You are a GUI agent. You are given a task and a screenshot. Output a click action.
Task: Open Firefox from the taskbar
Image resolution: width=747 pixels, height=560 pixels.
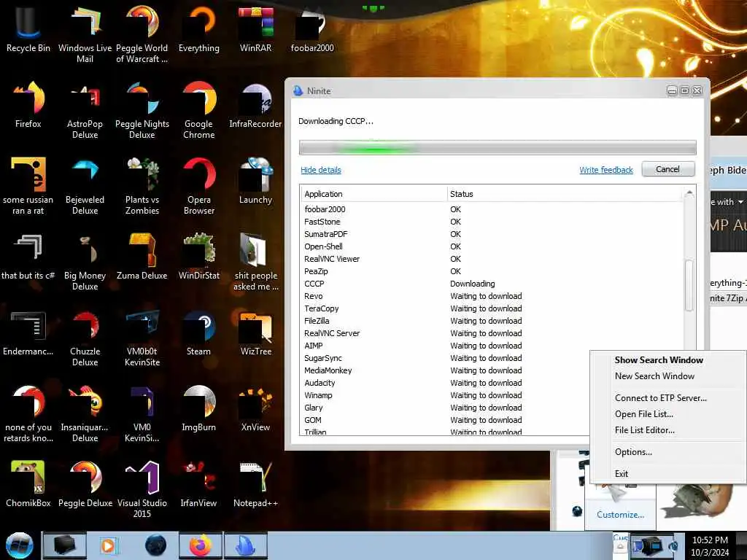pos(201,545)
